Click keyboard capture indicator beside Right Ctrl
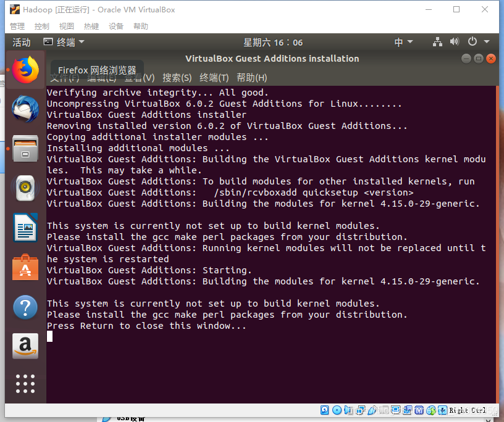 pos(442,410)
